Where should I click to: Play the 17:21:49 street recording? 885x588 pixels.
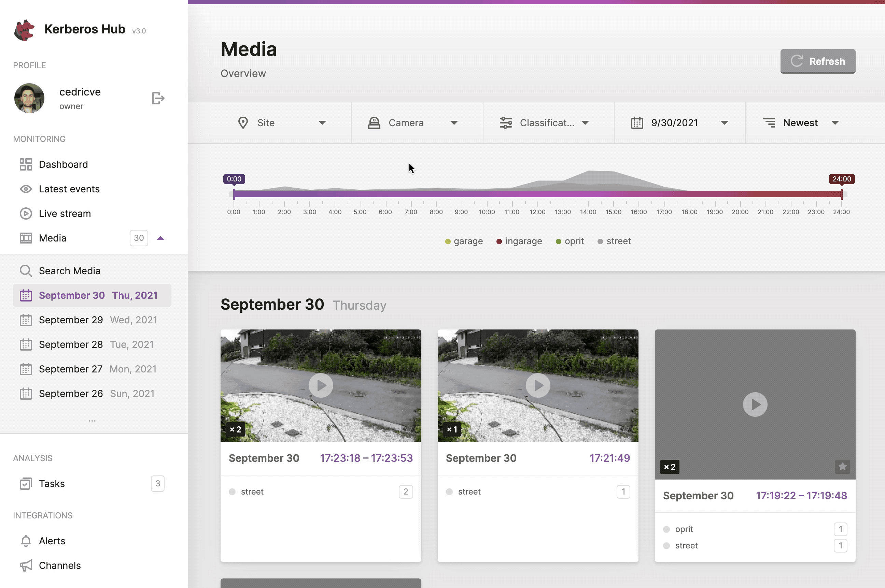[x=537, y=385]
